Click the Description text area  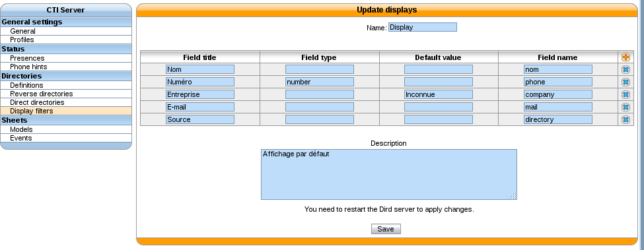click(x=389, y=175)
